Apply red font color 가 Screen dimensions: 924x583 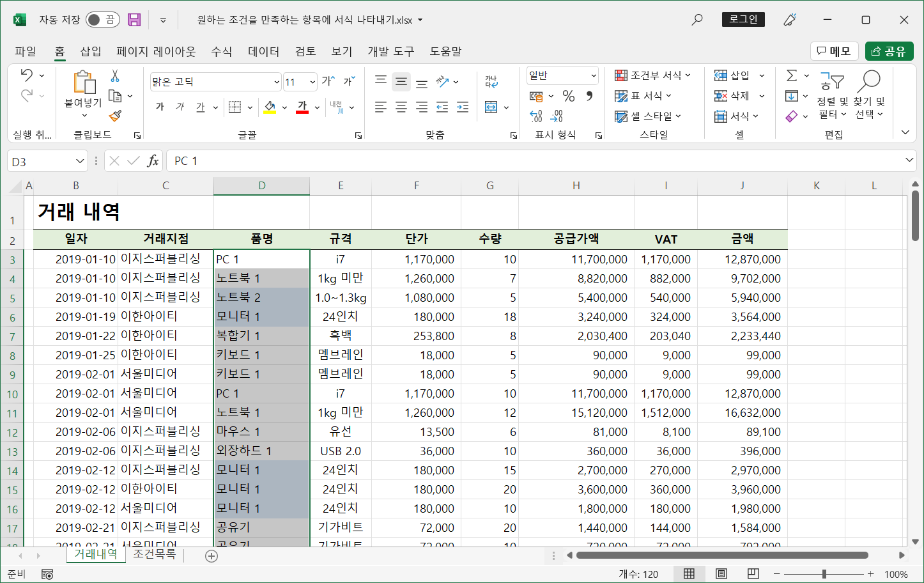click(302, 107)
